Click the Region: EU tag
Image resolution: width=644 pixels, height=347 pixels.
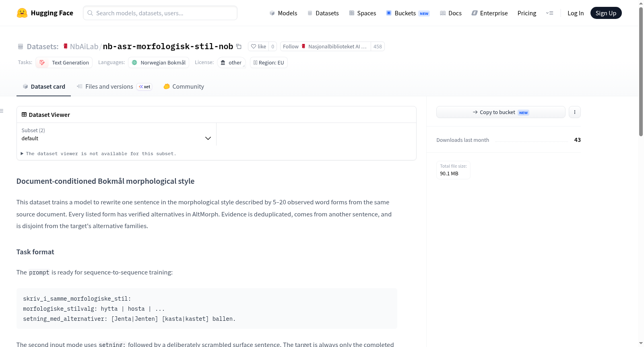(x=269, y=62)
